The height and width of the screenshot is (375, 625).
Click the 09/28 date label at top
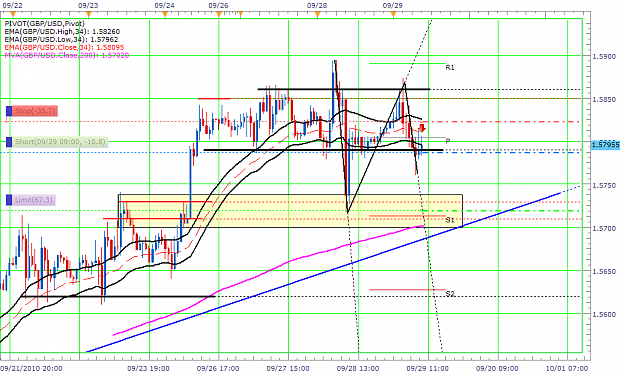[317, 5]
